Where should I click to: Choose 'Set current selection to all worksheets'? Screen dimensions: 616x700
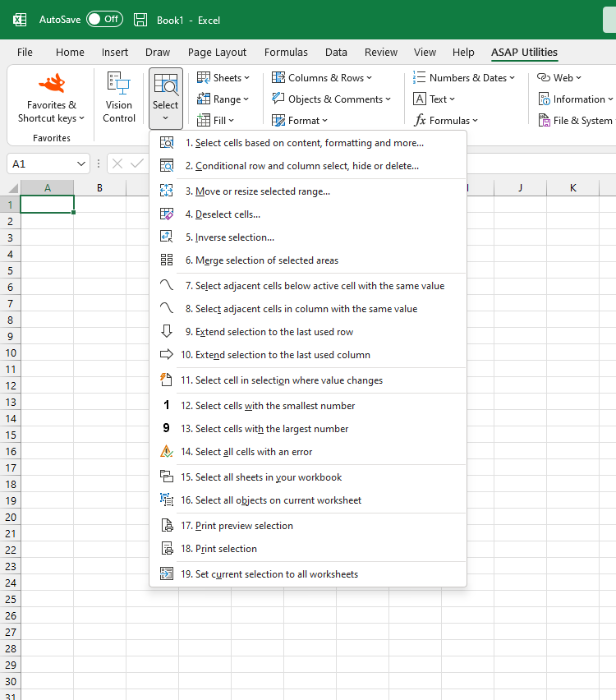pos(308,574)
